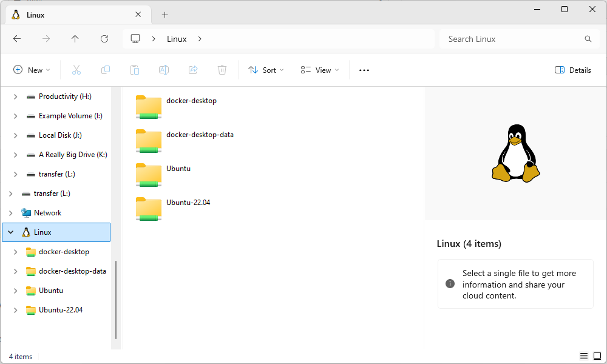Go up one folder level
The height and width of the screenshot is (364, 607).
click(x=75, y=39)
